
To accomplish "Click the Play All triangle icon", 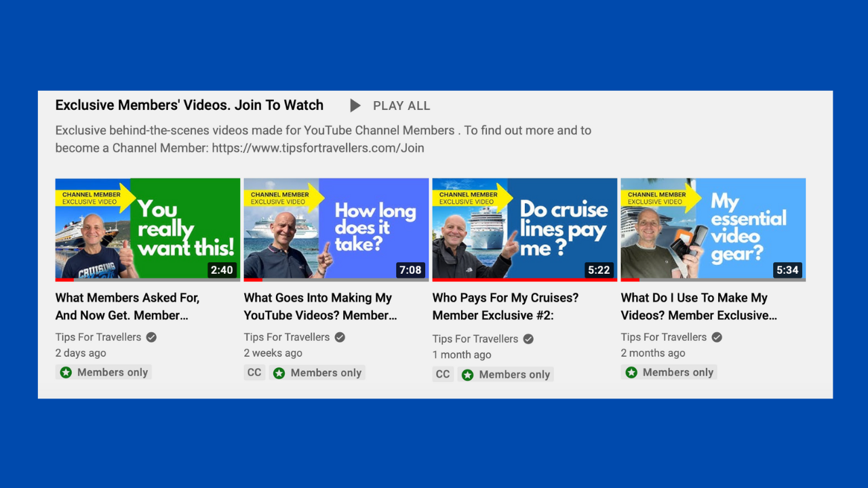I will [x=355, y=106].
